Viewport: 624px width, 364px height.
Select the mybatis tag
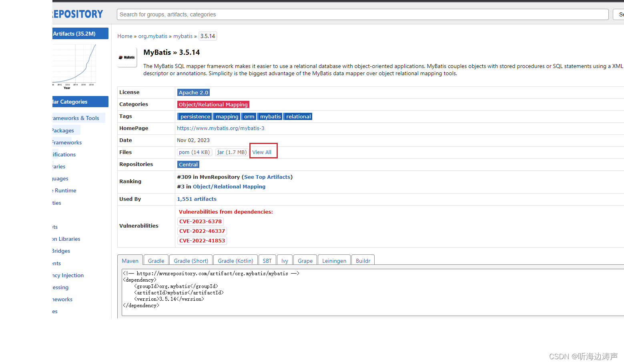pos(270,116)
